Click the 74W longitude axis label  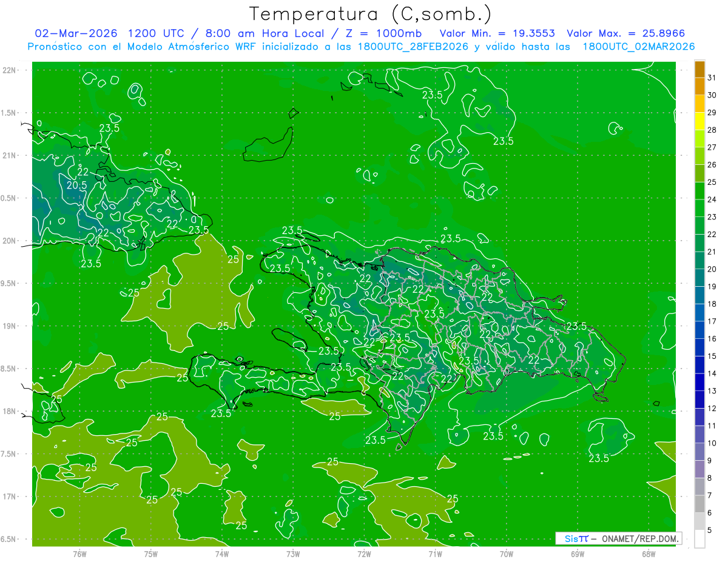pyautogui.click(x=221, y=554)
